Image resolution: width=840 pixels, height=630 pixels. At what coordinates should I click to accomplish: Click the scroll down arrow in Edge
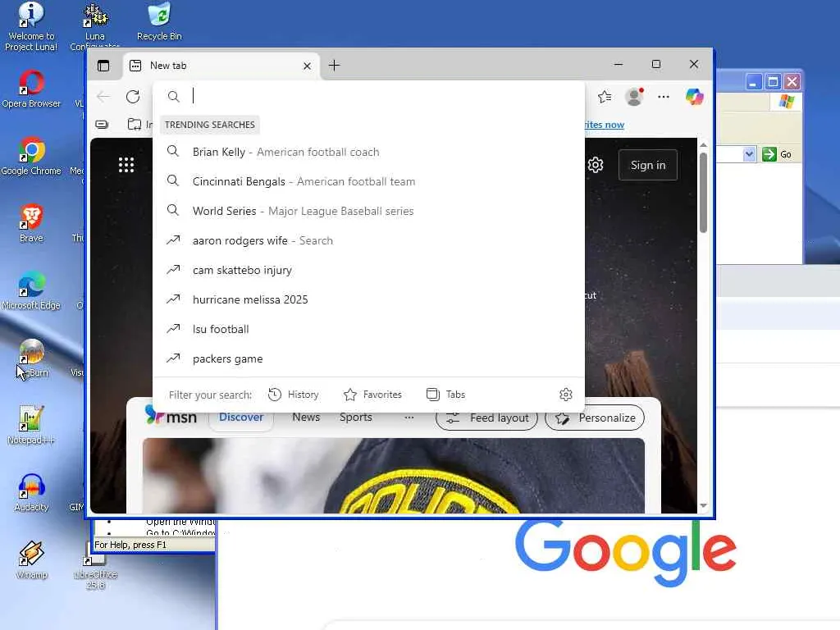point(703,505)
